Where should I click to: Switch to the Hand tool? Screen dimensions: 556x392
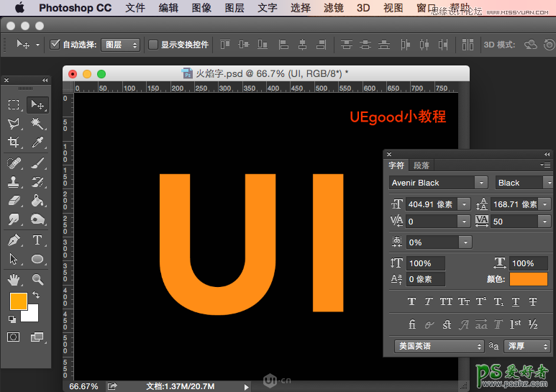14,279
